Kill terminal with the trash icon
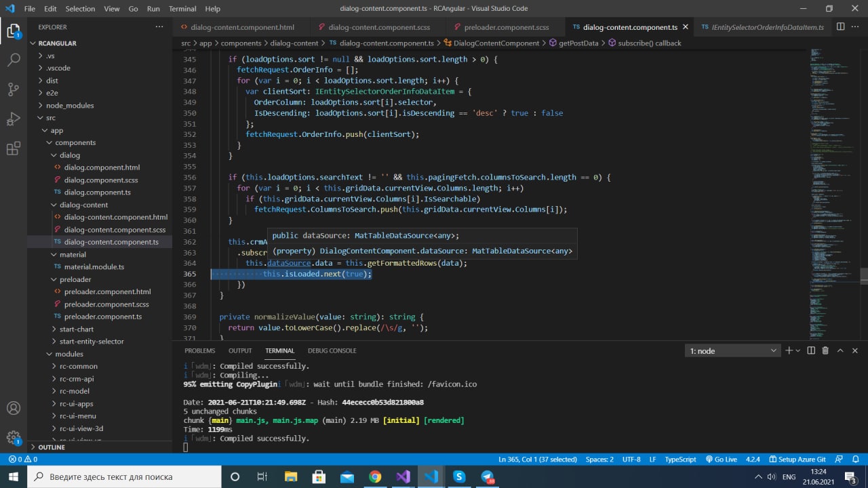 (x=825, y=350)
